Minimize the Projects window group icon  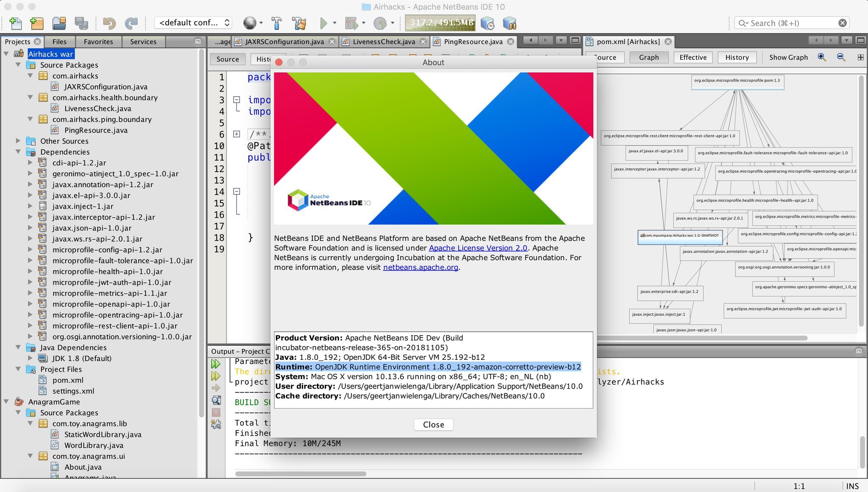pyautogui.click(x=198, y=42)
